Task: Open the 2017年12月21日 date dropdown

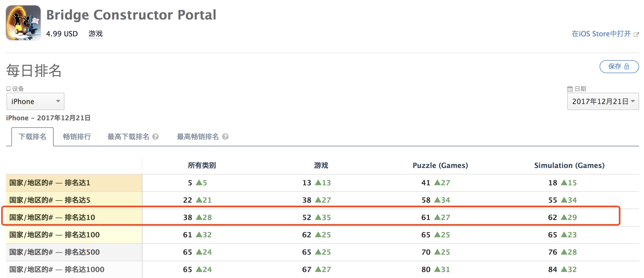Action: coord(603,101)
